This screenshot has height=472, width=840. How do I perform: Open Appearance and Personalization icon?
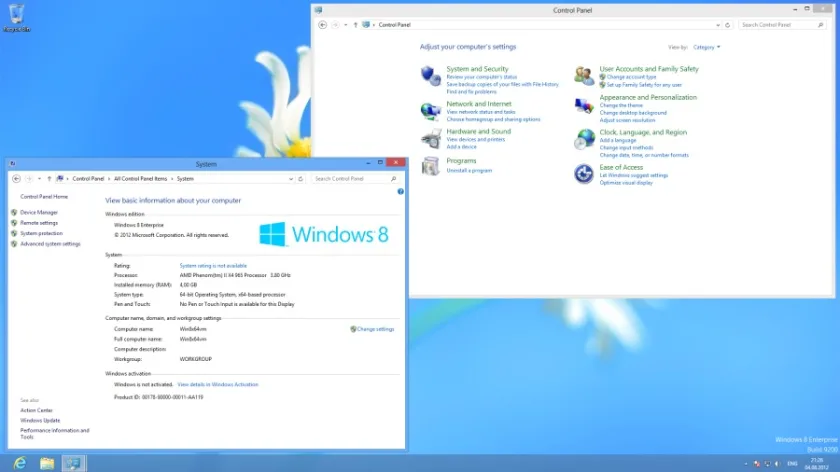[583, 106]
